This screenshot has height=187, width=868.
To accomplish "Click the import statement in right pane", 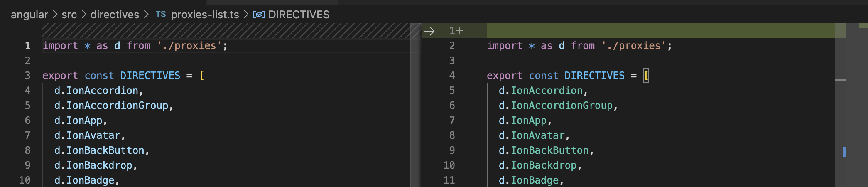I will [x=579, y=46].
